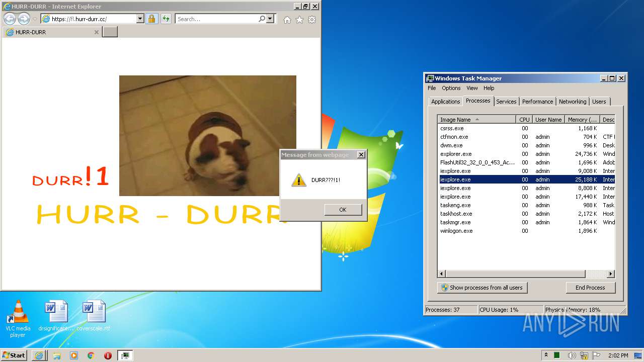Click the Refresh icon beside address bar
Screen dimensions: 644x362
(x=166, y=19)
